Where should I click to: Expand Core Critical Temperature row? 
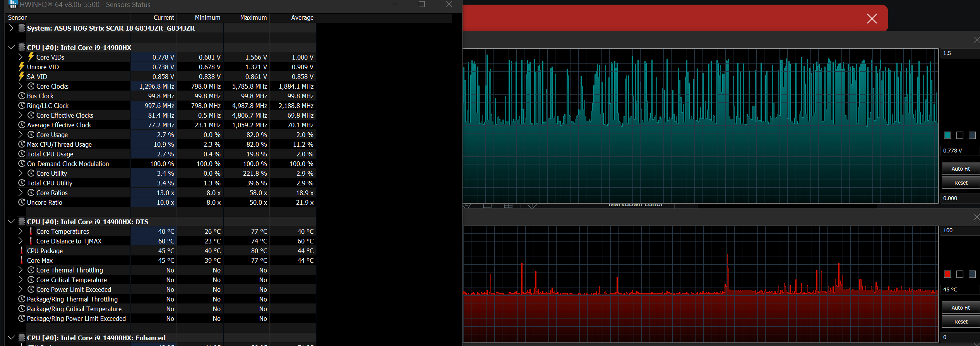pyautogui.click(x=21, y=279)
